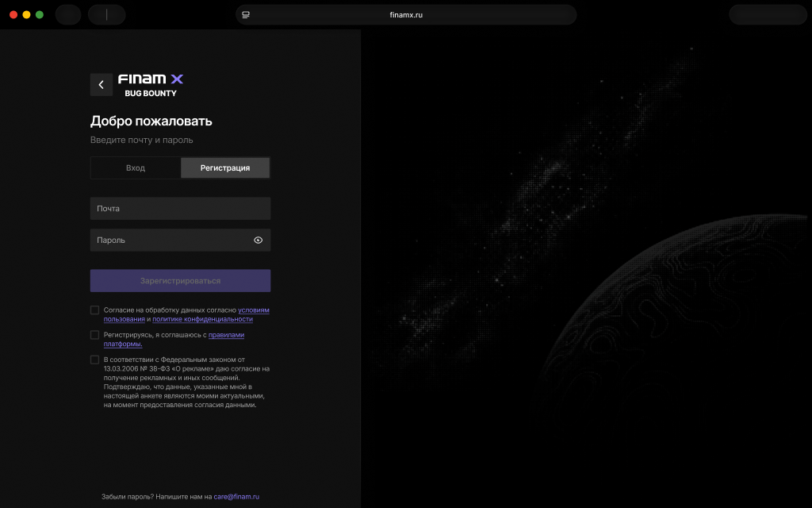Maximize the window with green button
The image size is (812, 508).
40,14
